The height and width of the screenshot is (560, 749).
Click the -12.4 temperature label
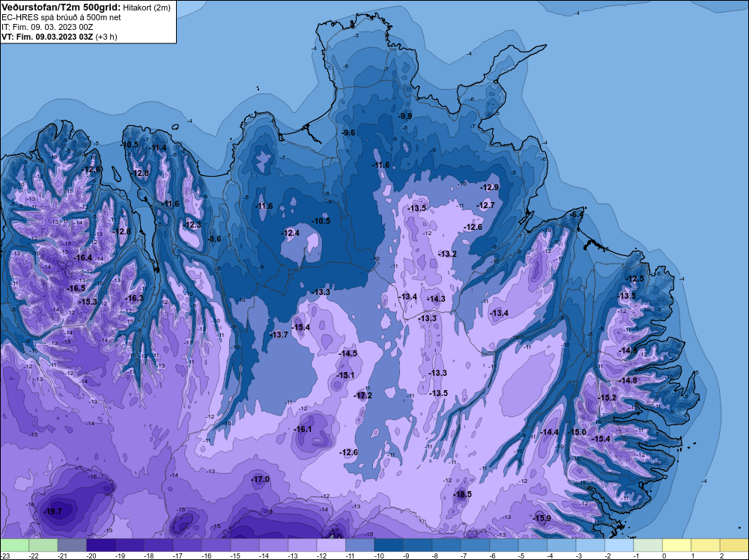pyautogui.click(x=291, y=233)
